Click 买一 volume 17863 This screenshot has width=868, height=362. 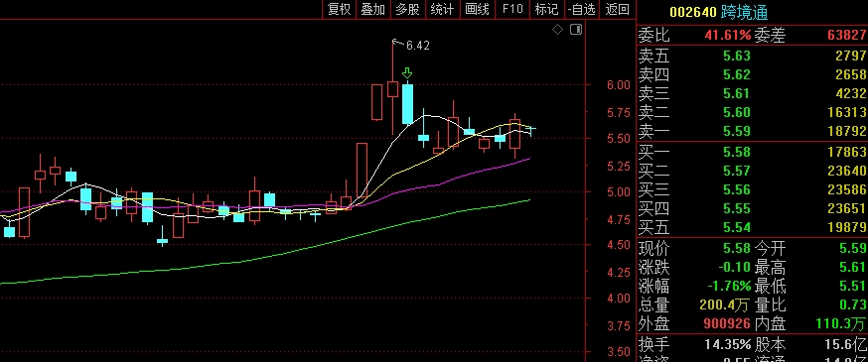pos(847,152)
